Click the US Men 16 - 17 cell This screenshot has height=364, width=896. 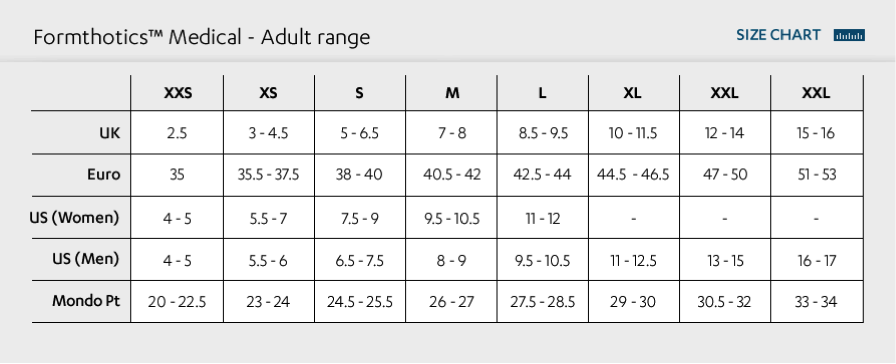817,261
